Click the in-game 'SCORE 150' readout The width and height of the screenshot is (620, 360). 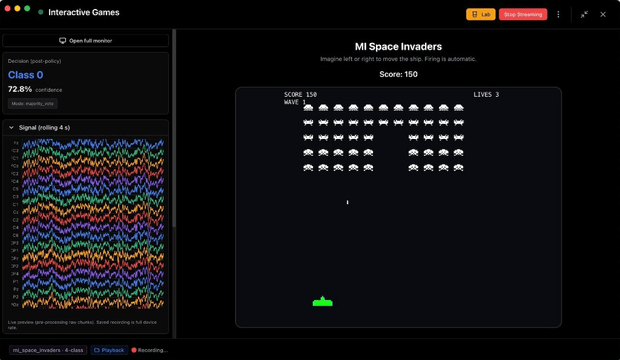[300, 95]
